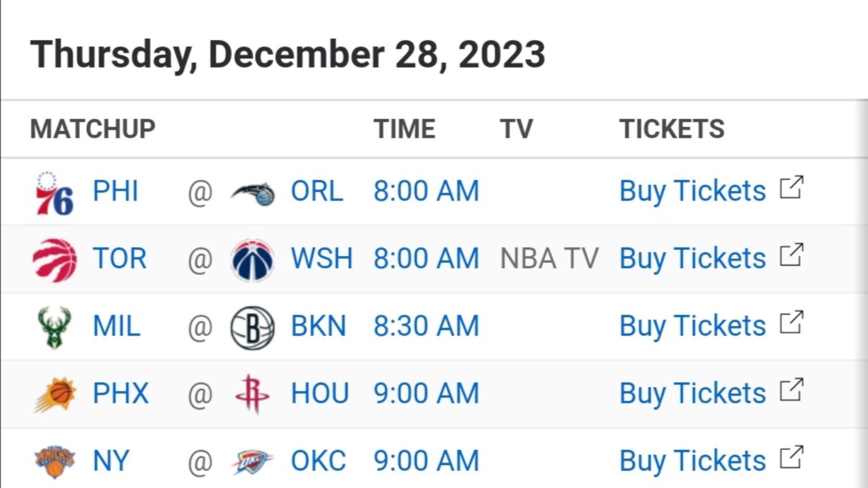Open the PHI team link
Screen dimensions: 868x488
(115, 191)
